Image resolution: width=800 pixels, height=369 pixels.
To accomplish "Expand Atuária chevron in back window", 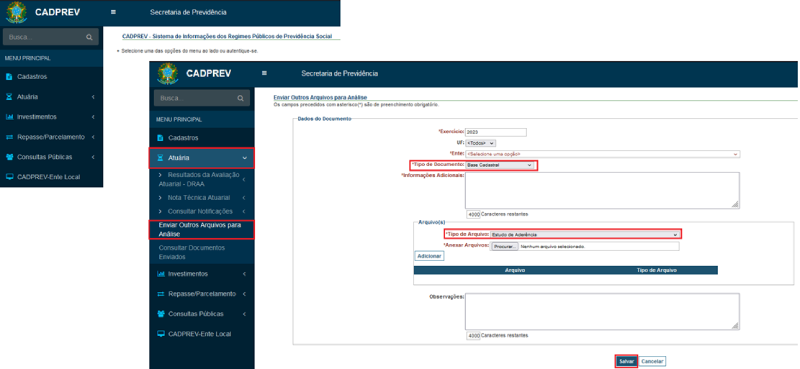I will click(x=93, y=96).
